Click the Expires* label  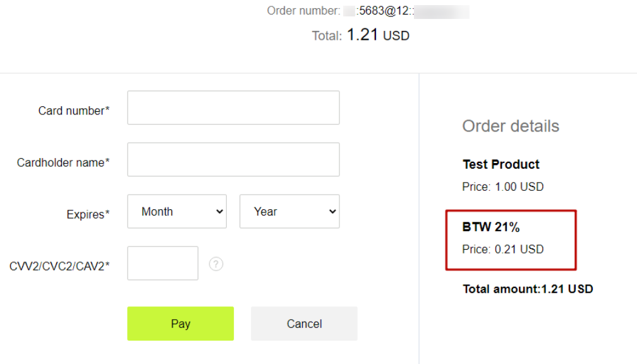click(88, 214)
